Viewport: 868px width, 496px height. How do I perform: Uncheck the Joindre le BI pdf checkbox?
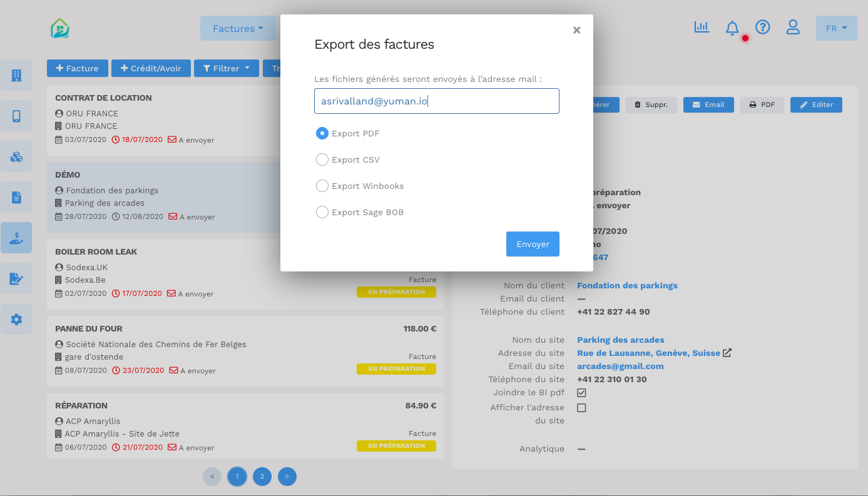point(581,392)
